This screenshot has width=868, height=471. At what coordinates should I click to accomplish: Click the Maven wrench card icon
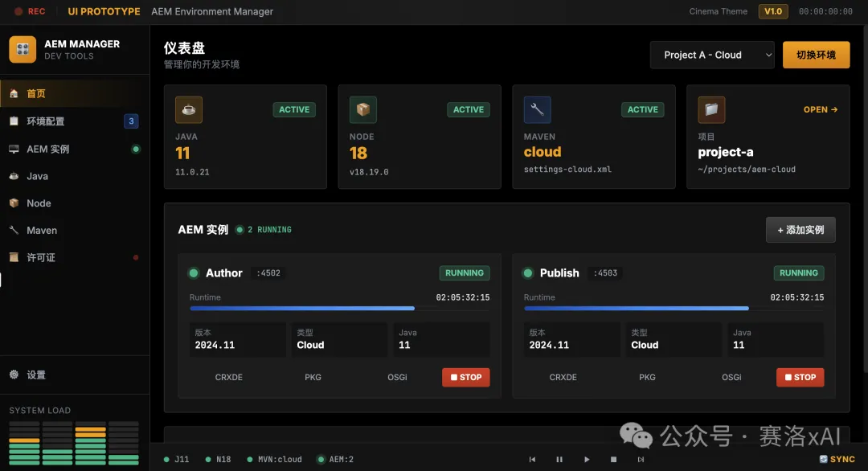538,109
